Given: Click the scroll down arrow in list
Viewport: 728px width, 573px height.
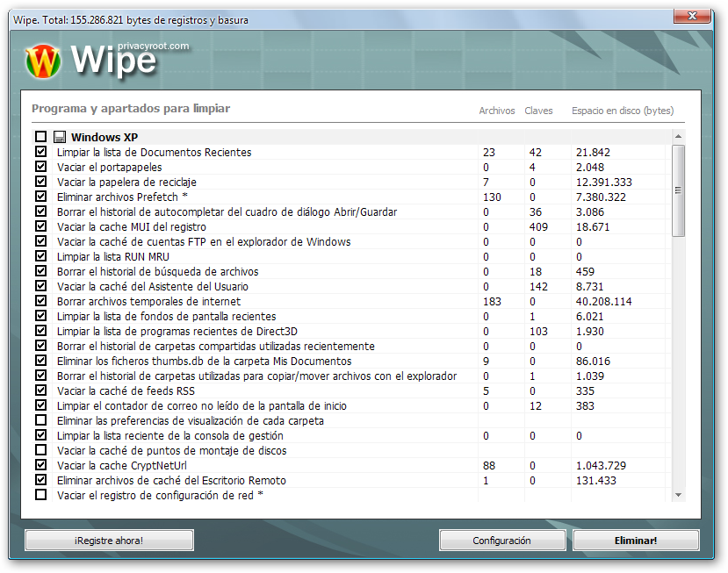Looking at the screenshot, I should tap(678, 495).
